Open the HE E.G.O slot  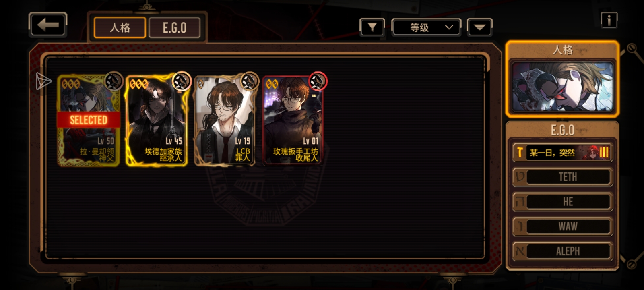pos(562,202)
